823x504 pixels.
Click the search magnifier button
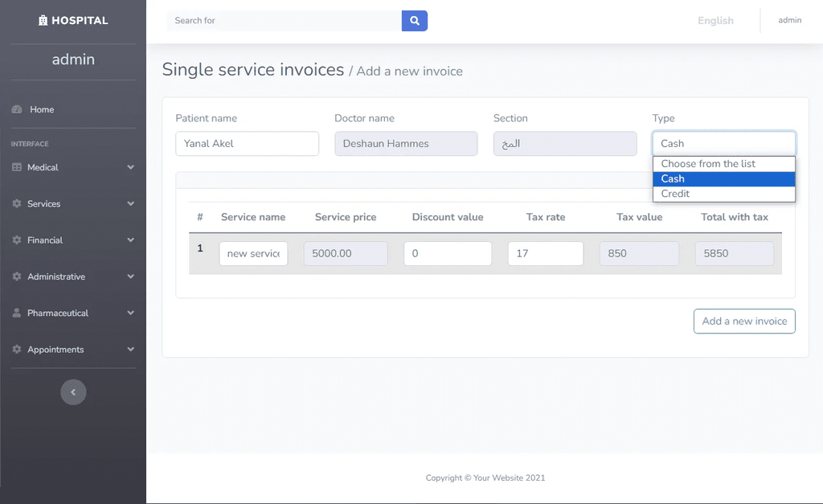(x=415, y=20)
